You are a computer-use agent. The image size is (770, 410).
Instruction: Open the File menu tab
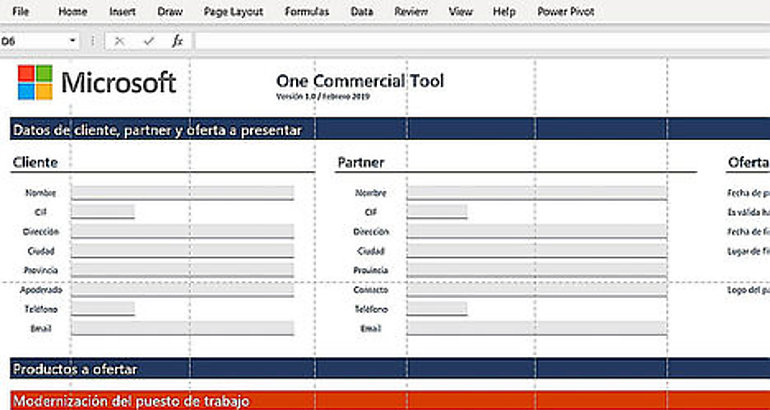(20, 11)
